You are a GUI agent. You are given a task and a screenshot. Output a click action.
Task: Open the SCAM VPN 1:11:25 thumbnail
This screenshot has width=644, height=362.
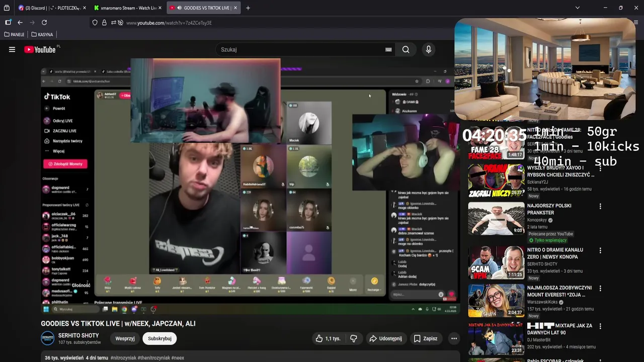click(x=496, y=262)
